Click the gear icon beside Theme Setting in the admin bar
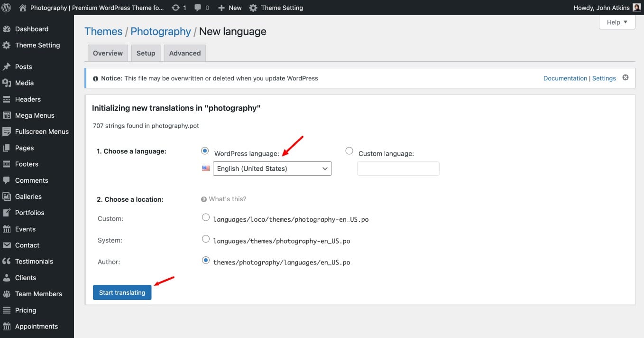The width and height of the screenshot is (644, 338). pos(253,8)
